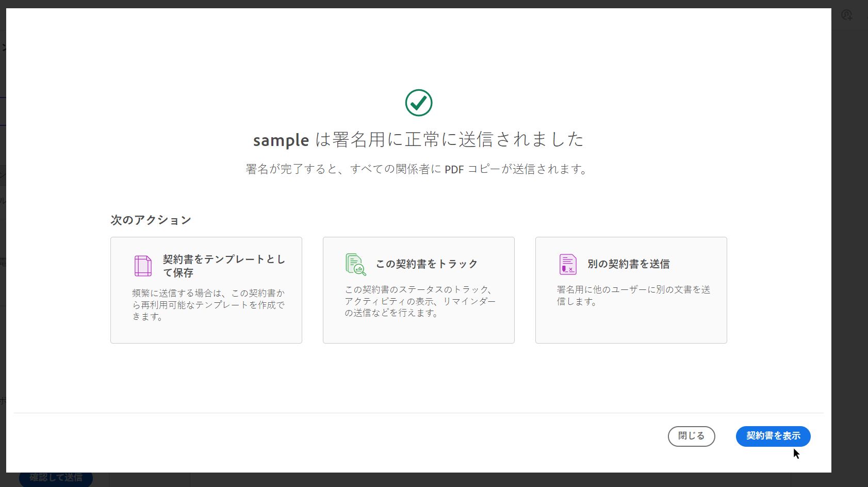Viewport: 868px width, 487px height.
Task: Click the document-with-magnifier track icon
Action: [355, 264]
